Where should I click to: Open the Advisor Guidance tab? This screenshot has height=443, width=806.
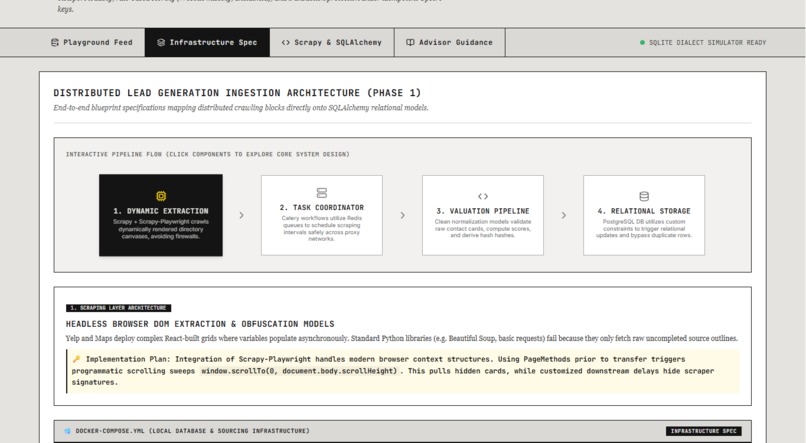450,43
